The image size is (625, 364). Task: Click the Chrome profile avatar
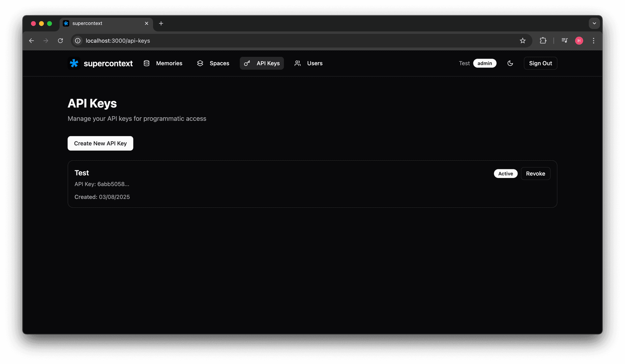tap(579, 41)
